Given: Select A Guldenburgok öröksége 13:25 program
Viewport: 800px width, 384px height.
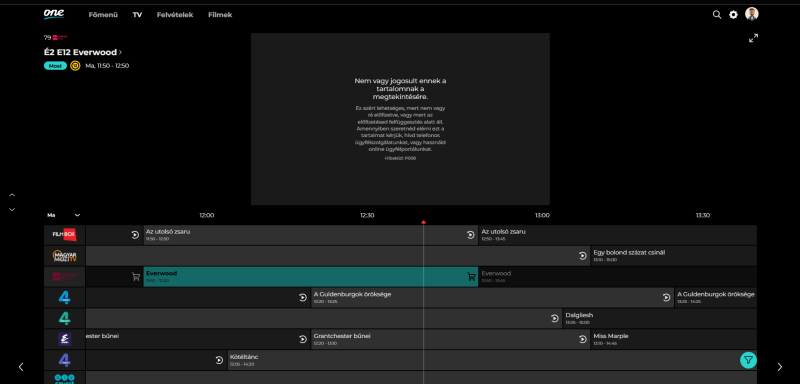Looking at the screenshot, I should (x=715, y=298).
